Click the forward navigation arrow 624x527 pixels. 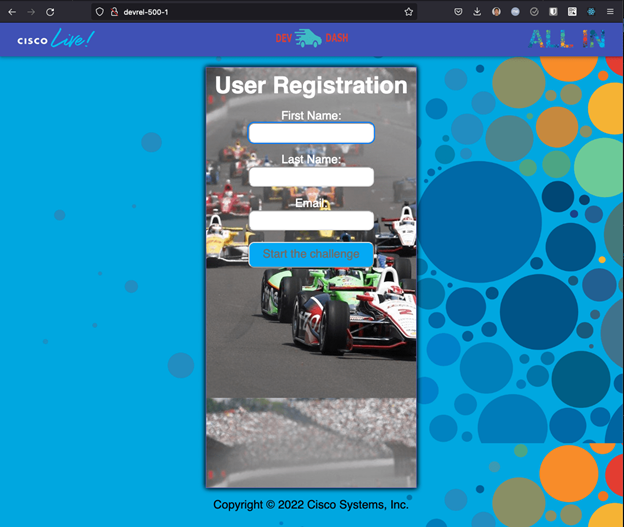(x=31, y=12)
